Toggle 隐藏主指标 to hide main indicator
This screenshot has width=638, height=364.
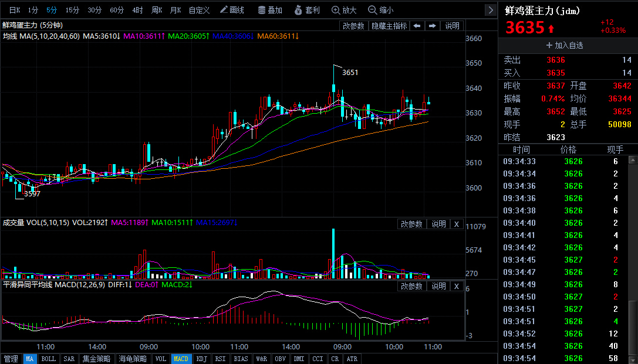pyautogui.click(x=388, y=26)
